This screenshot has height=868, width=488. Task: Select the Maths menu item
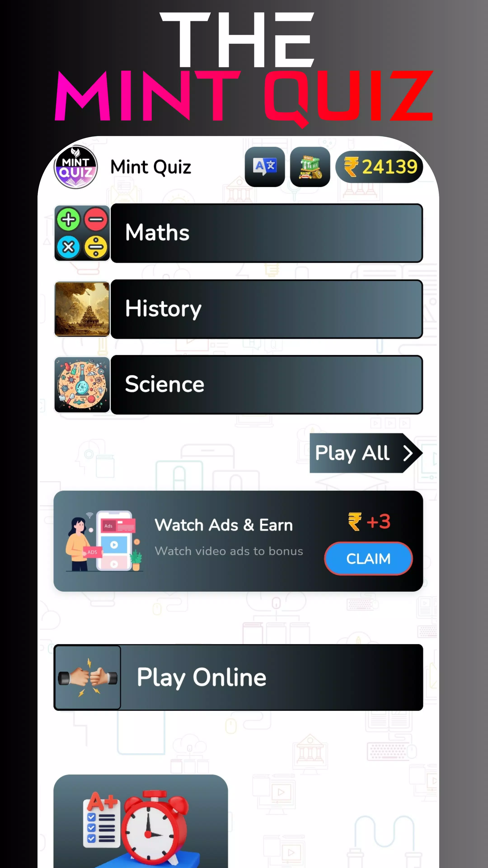tap(238, 233)
